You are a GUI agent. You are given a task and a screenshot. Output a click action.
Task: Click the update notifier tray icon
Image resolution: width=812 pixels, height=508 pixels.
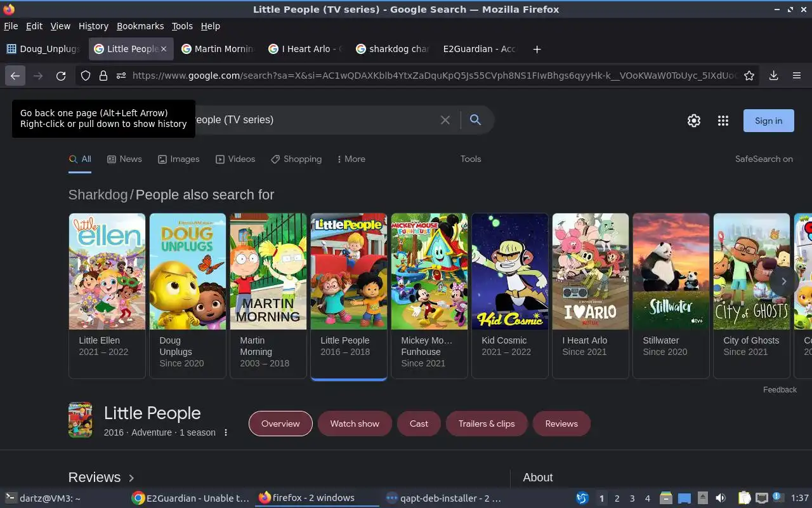778,498
